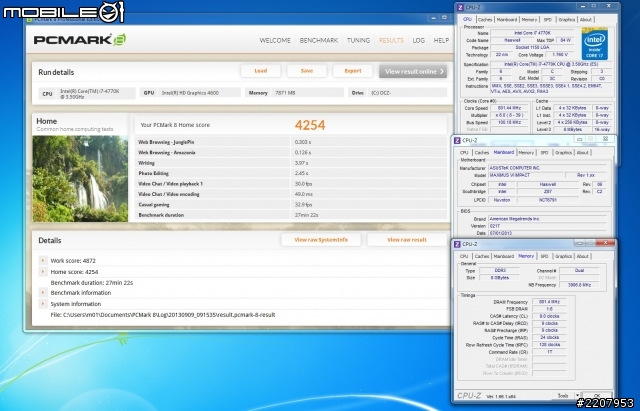
Task: Open SPD tab in bottom Memory CPU-Z window
Action: pyautogui.click(x=544, y=256)
